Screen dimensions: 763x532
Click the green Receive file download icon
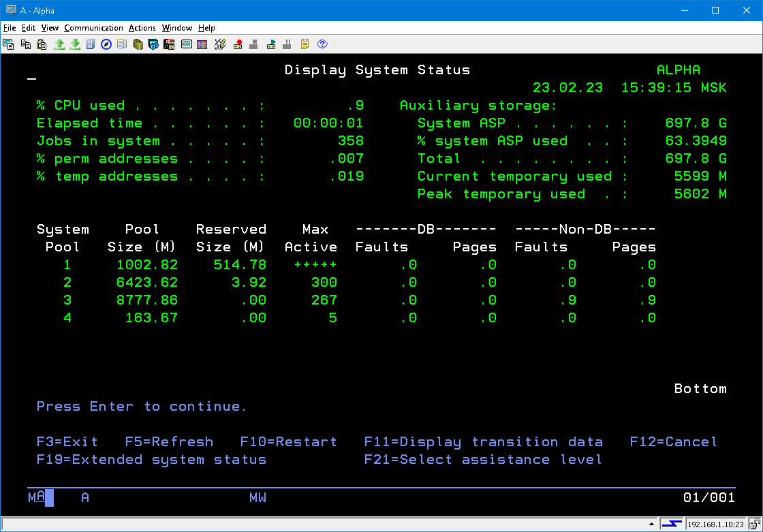tap(75, 44)
